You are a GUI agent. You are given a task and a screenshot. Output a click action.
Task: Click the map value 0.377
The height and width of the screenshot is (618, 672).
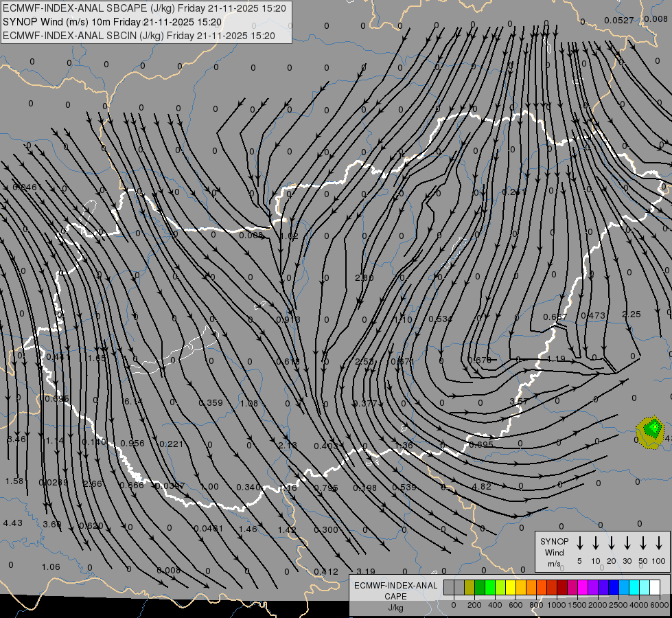364,403
